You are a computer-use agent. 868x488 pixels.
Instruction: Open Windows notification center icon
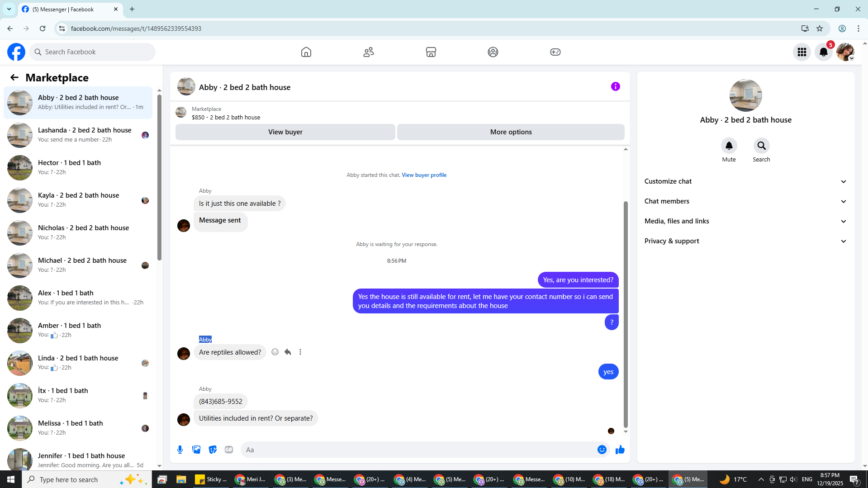[x=854, y=479]
